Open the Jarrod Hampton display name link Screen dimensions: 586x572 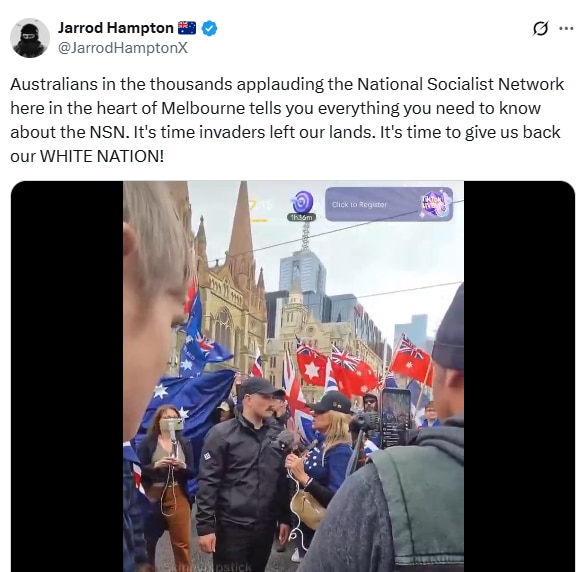tap(115, 28)
